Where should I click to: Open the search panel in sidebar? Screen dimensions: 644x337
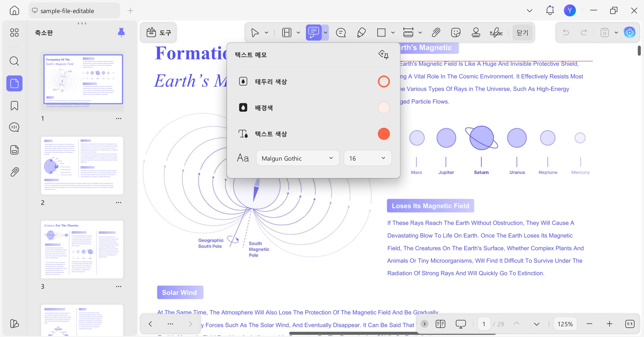coord(14,61)
